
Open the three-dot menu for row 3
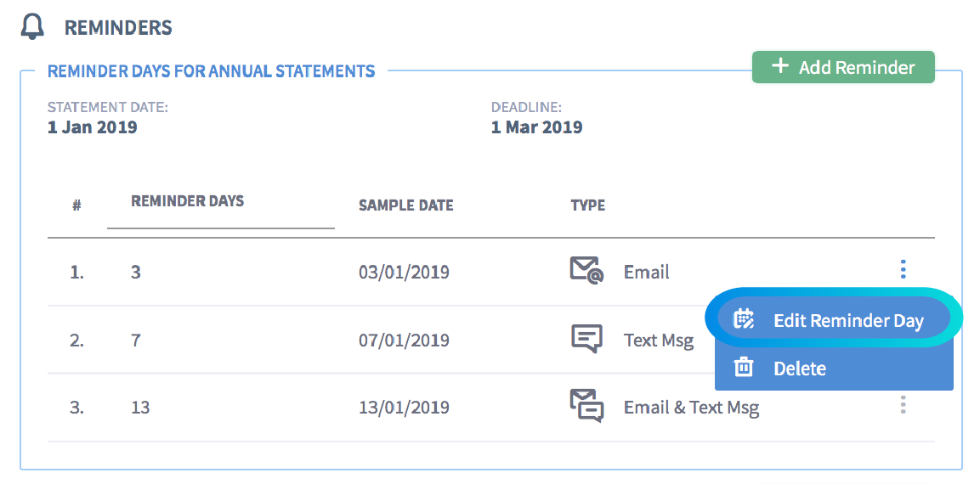coord(904,405)
